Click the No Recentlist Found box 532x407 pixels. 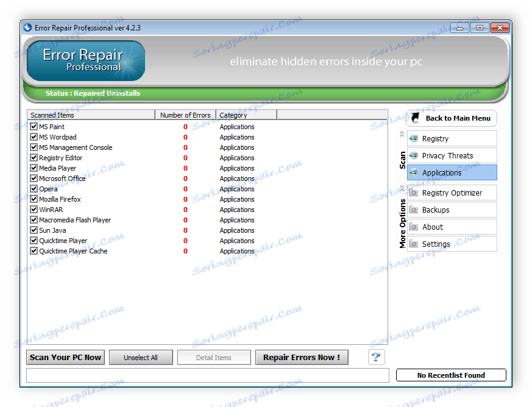(451, 375)
